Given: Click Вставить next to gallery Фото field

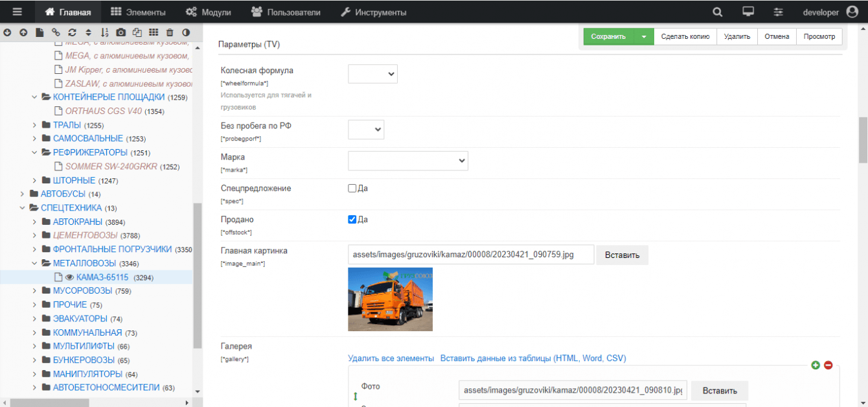Looking at the screenshot, I should coord(720,391).
